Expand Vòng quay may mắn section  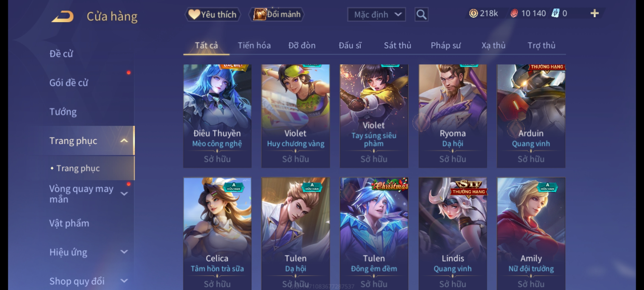[x=124, y=194]
